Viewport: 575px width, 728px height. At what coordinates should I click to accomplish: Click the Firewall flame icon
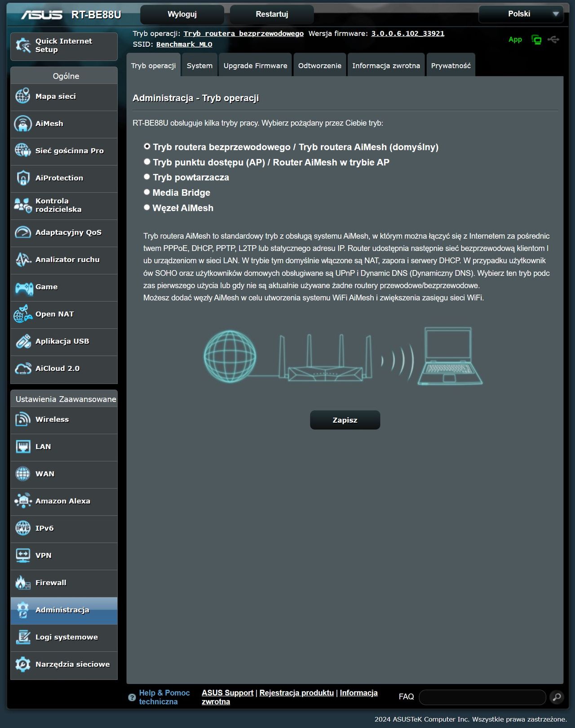pyautogui.click(x=22, y=582)
